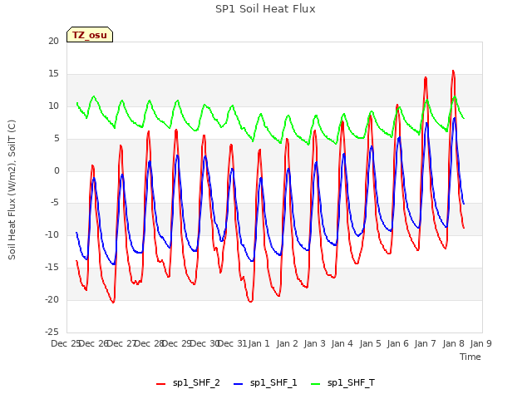Click the y-axis value 10
Screen dimensions: 532x399
coord(53,106)
